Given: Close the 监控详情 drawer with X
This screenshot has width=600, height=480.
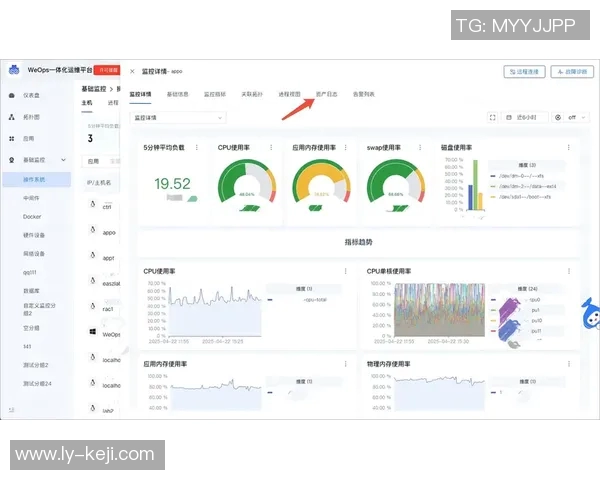Looking at the screenshot, I should click(133, 72).
